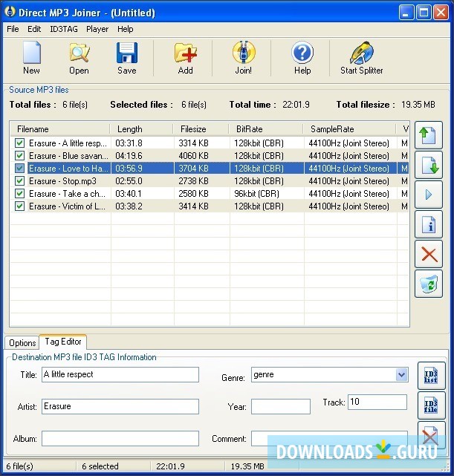The width and height of the screenshot is (454, 476).
Task: Click the '96kbit (CBR)' bitrate cell
Action: click(x=256, y=194)
